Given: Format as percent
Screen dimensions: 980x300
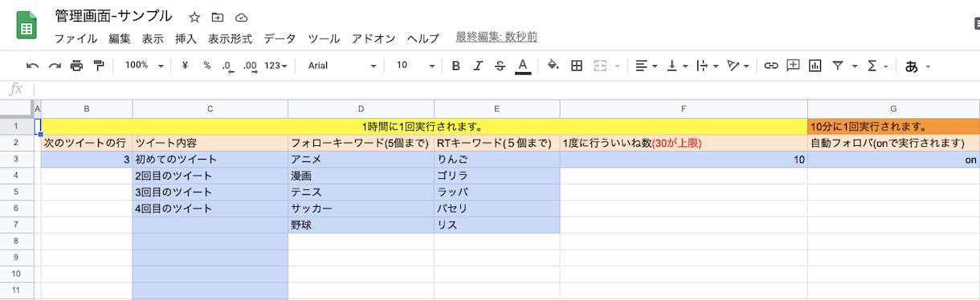Looking at the screenshot, I should click(206, 66).
